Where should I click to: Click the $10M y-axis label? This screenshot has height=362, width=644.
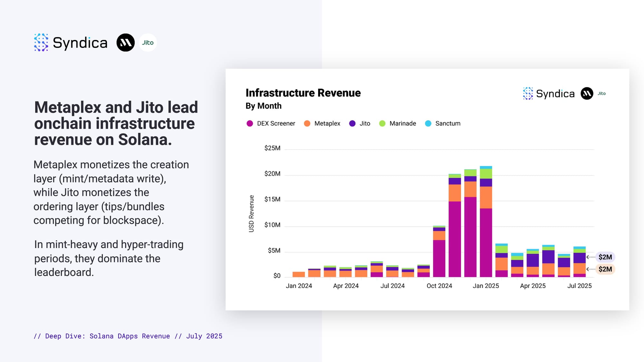click(272, 225)
